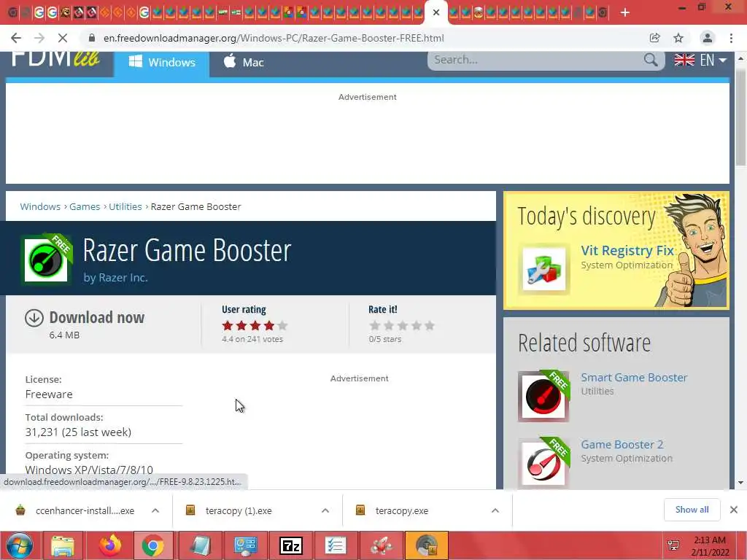Viewport: 747px width, 560px height.
Task: Switch to the Mac tab
Action: [244, 63]
